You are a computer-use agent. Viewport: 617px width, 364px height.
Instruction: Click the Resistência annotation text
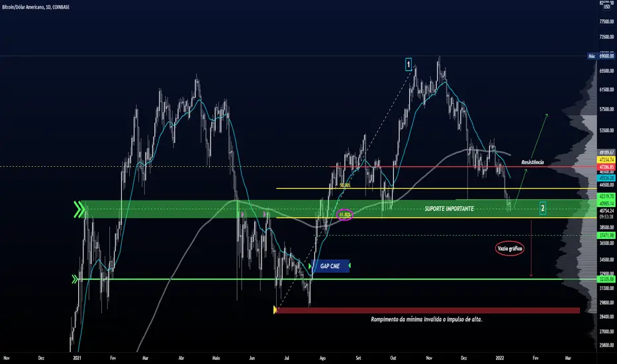tap(532, 162)
